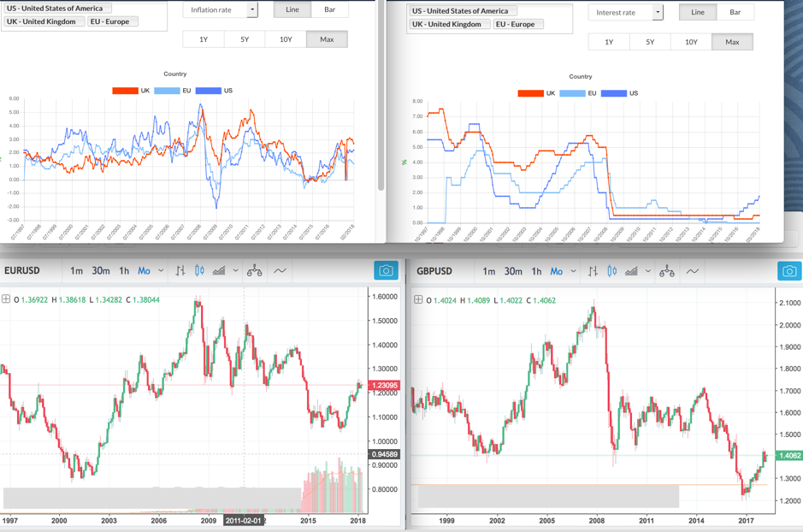Select bar chart style on EURUSD toolbar

180,271
